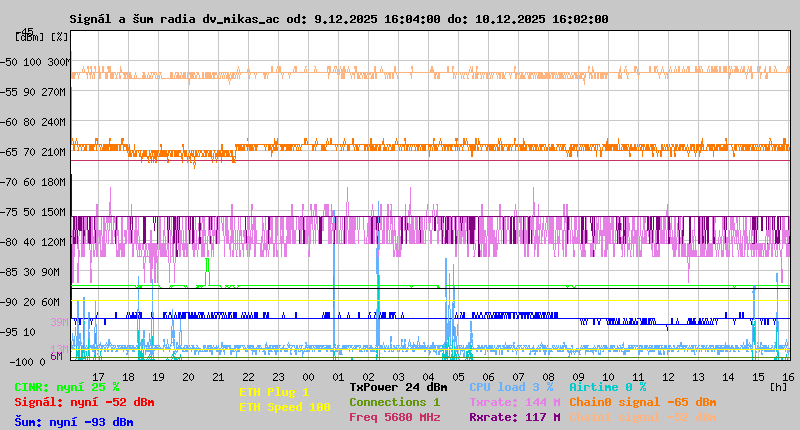Click hour '04' on the time axis
The width and height of the screenshot is (800, 430).
point(429,377)
